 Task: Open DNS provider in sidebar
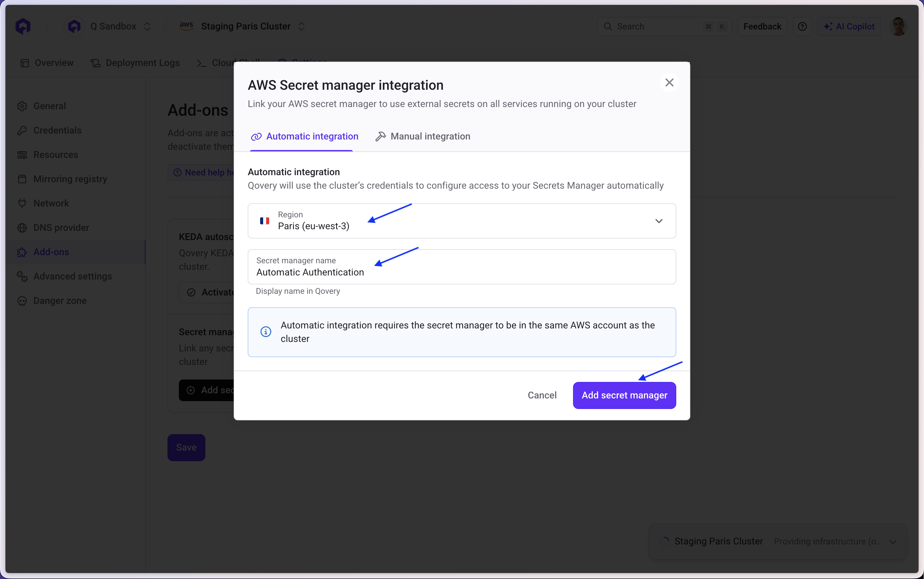75,228
